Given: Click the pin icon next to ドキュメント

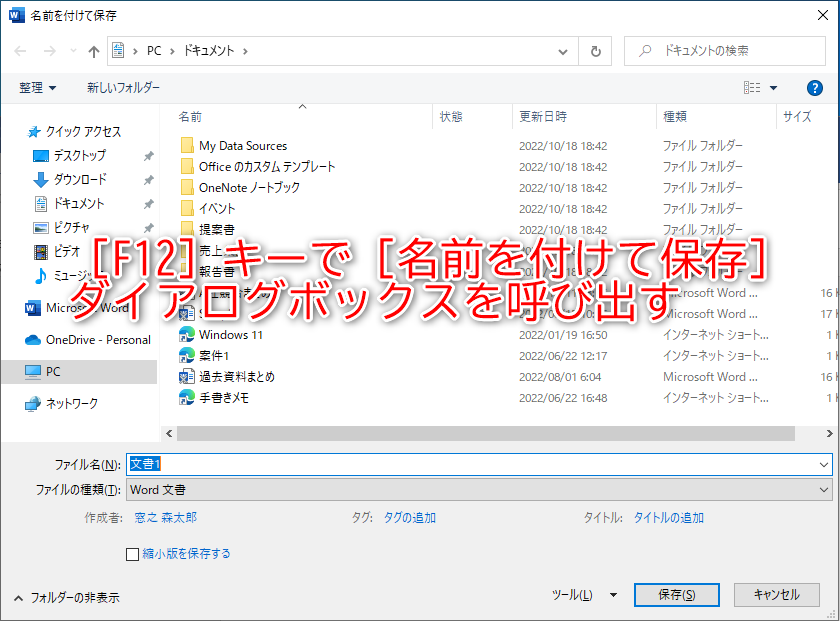Looking at the screenshot, I should tap(148, 204).
